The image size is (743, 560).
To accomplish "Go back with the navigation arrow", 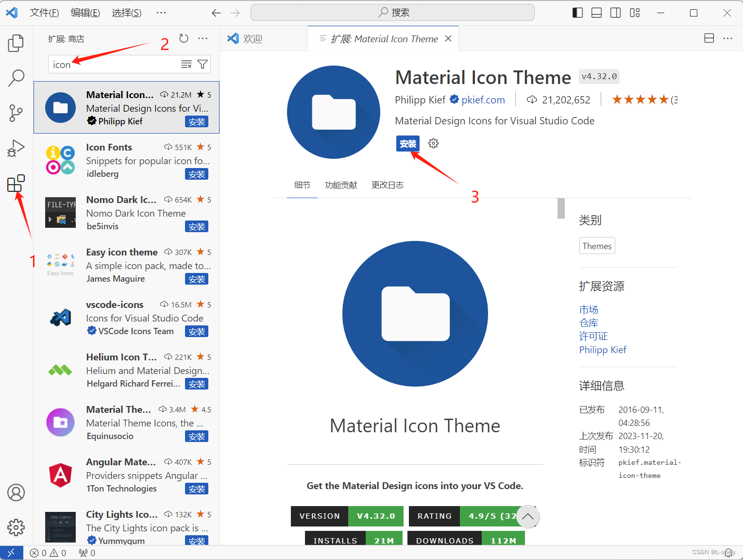I will 216,13.
